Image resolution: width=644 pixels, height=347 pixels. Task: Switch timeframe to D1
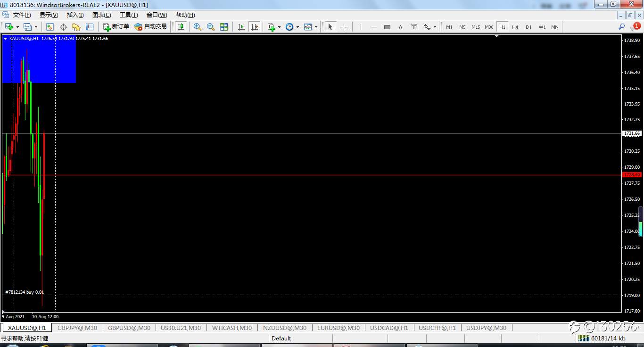528,27
